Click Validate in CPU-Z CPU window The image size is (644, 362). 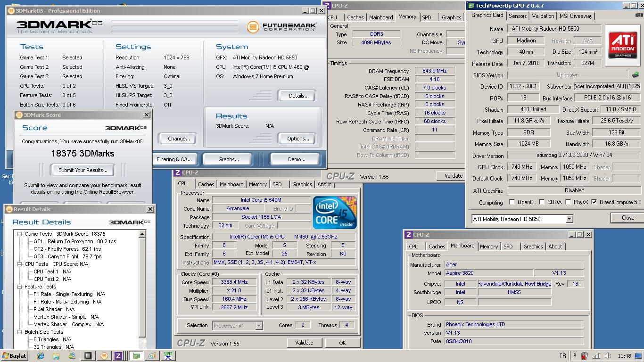pyautogui.click(x=304, y=343)
